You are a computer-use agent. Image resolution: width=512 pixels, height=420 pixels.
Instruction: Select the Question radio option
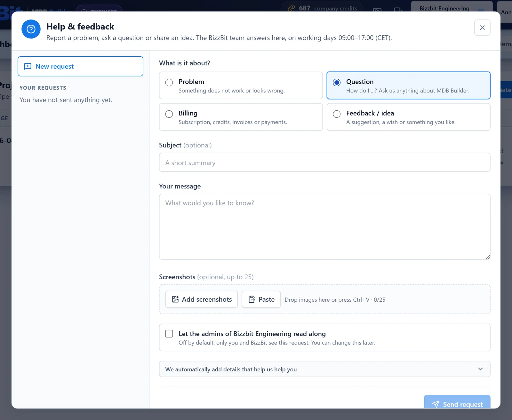337,83
